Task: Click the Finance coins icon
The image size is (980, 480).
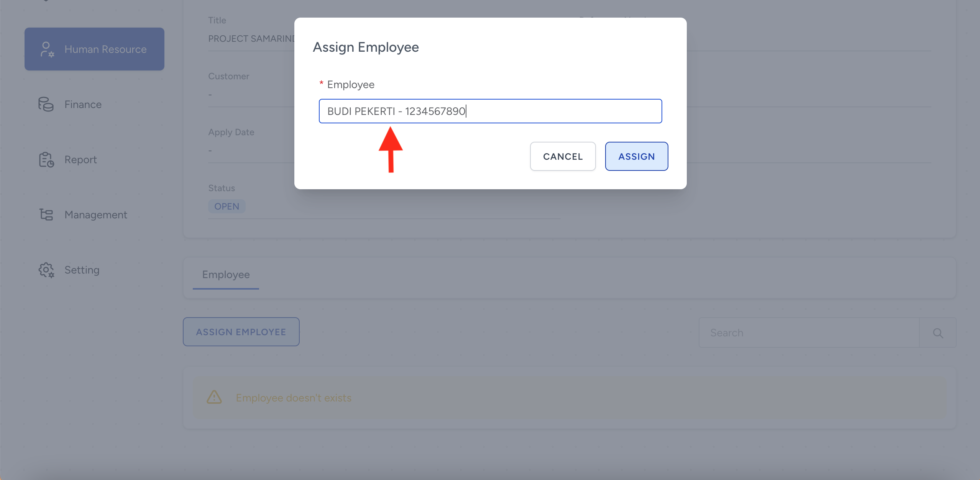Action: click(x=46, y=104)
